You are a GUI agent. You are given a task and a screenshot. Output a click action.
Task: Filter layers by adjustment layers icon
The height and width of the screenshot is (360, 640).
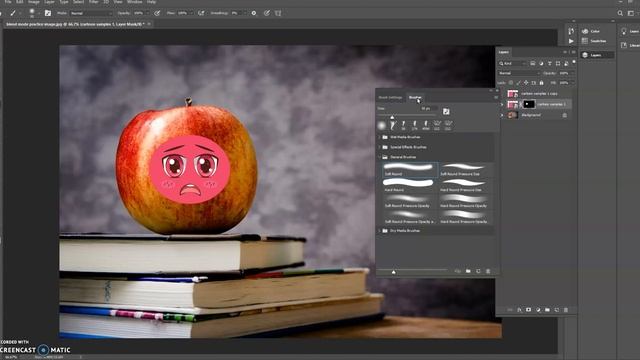[x=541, y=63]
